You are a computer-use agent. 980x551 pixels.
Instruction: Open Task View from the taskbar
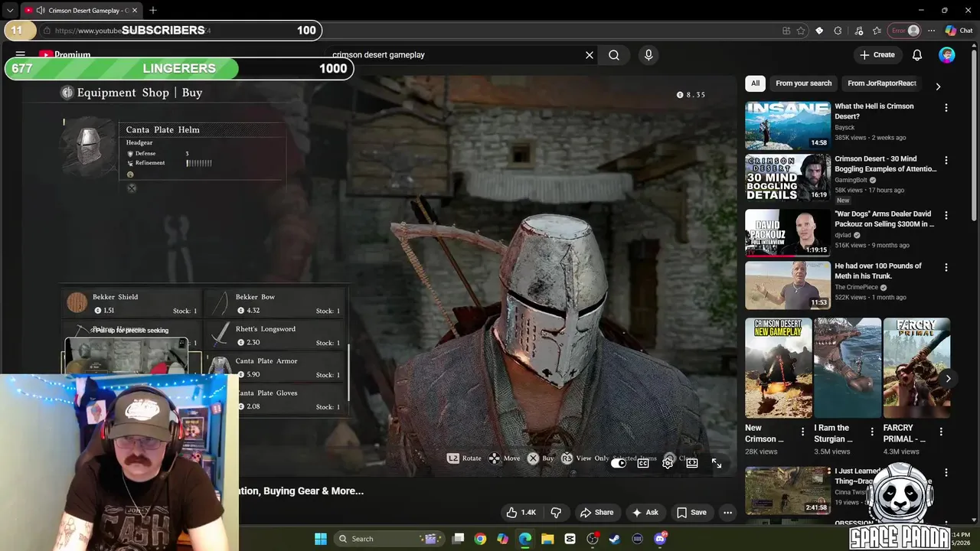(458, 539)
